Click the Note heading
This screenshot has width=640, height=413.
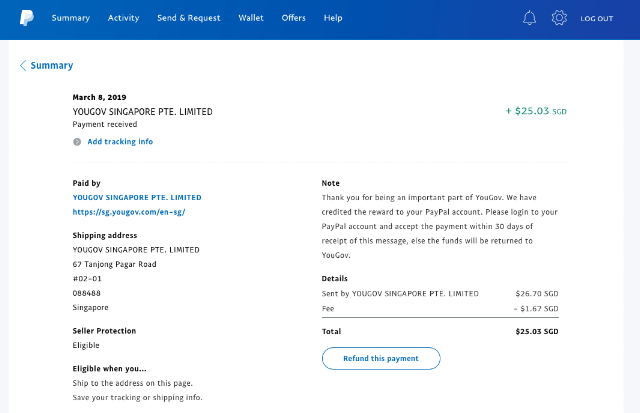coord(331,183)
